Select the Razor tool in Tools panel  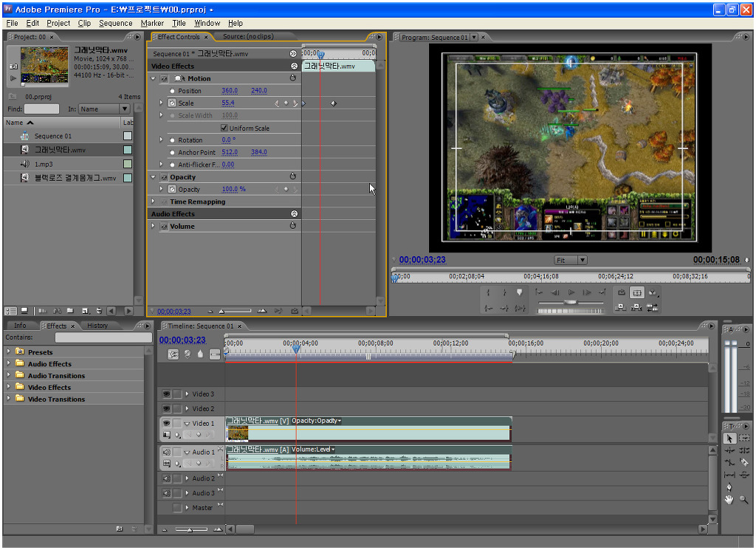(x=744, y=462)
